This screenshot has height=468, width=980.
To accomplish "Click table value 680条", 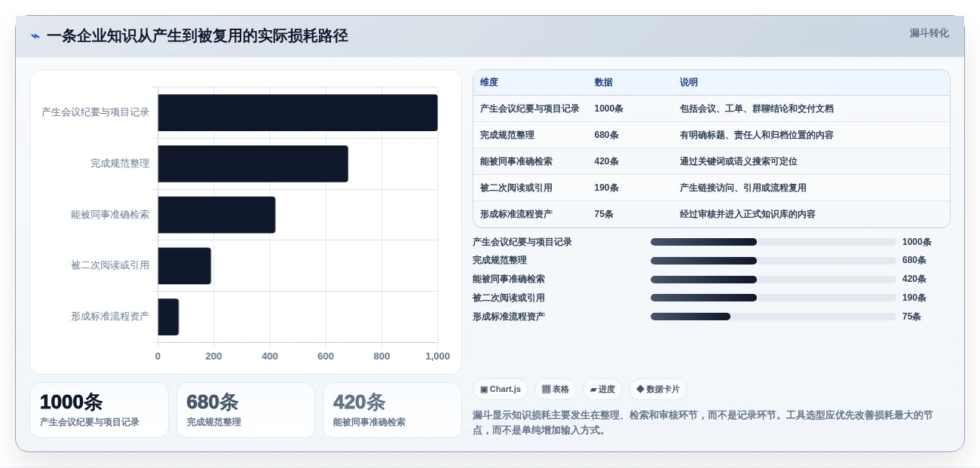I will (607, 135).
